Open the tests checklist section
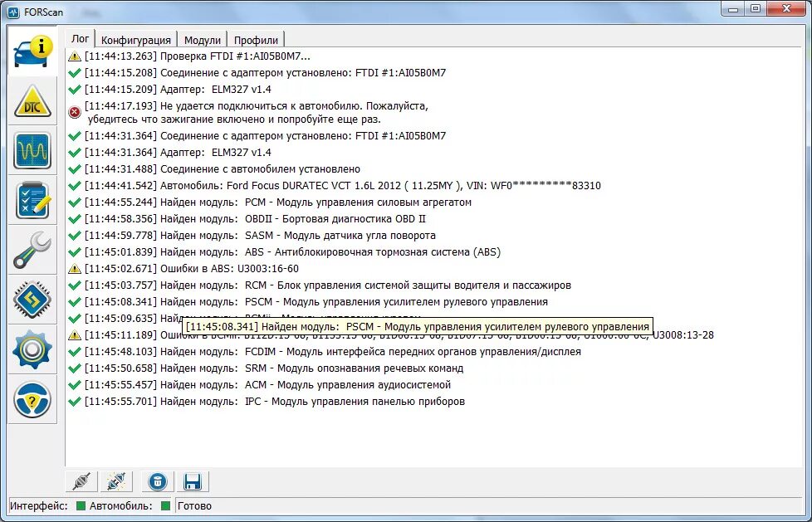 click(x=32, y=200)
